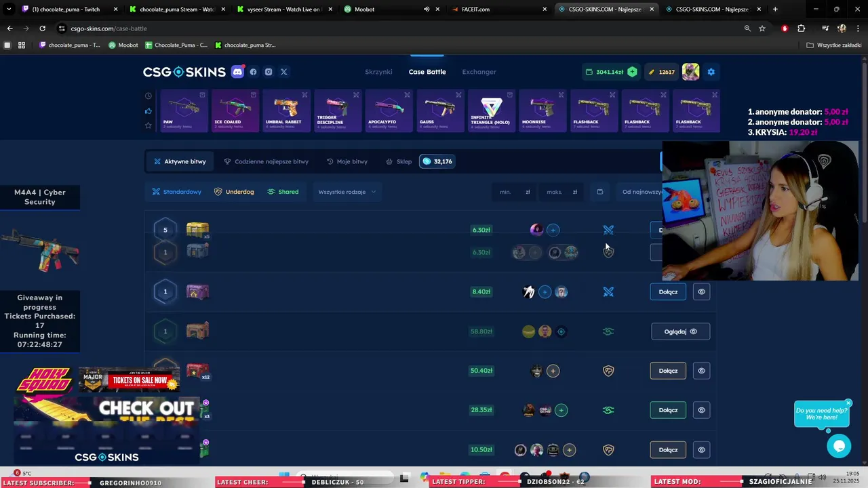The width and height of the screenshot is (868, 488).
Task: Join the 50.40zł battle with Dołącz
Action: click(x=668, y=371)
